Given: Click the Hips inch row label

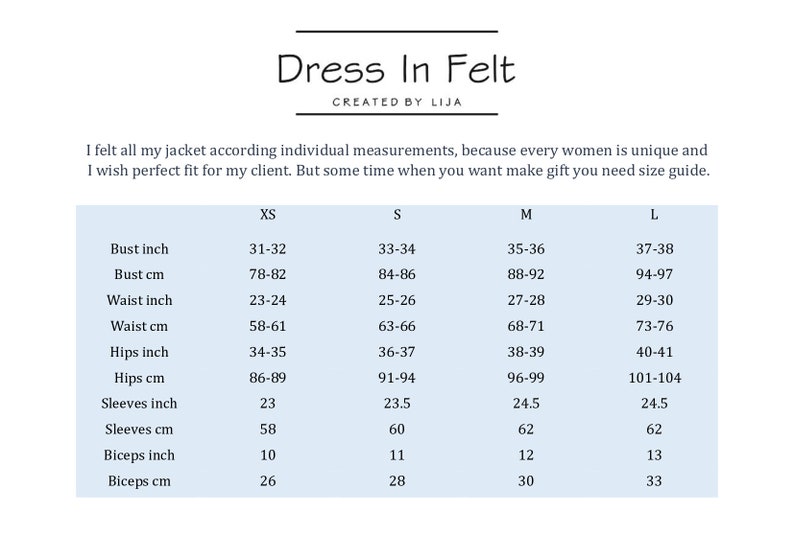Looking at the screenshot, I should point(139,352).
